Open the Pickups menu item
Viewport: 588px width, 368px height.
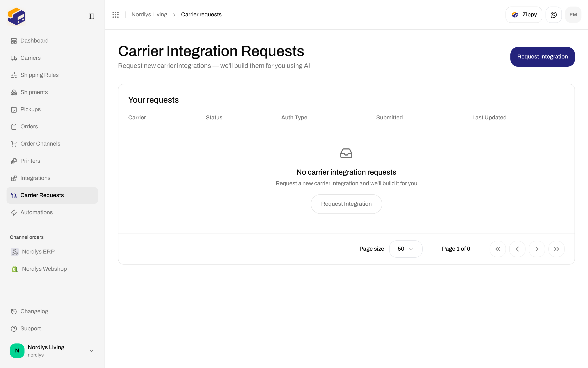52,110
